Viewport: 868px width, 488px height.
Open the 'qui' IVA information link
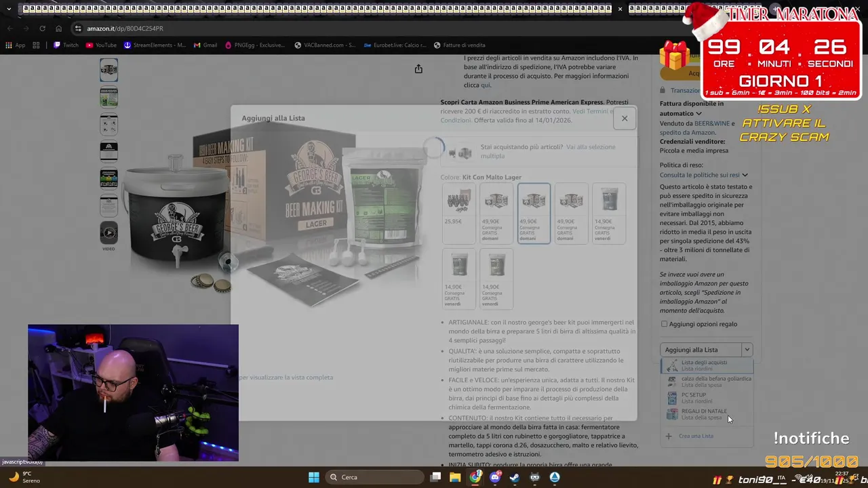click(x=486, y=85)
